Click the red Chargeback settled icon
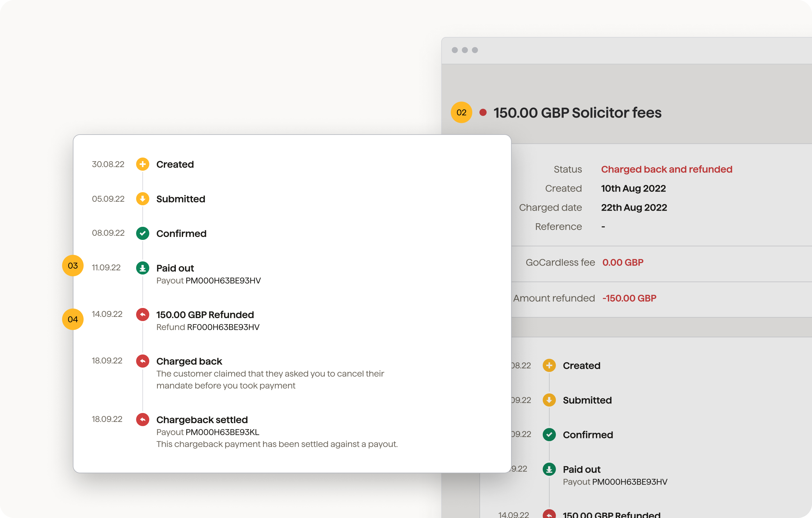Viewport: 812px width, 518px height. click(143, 420)
